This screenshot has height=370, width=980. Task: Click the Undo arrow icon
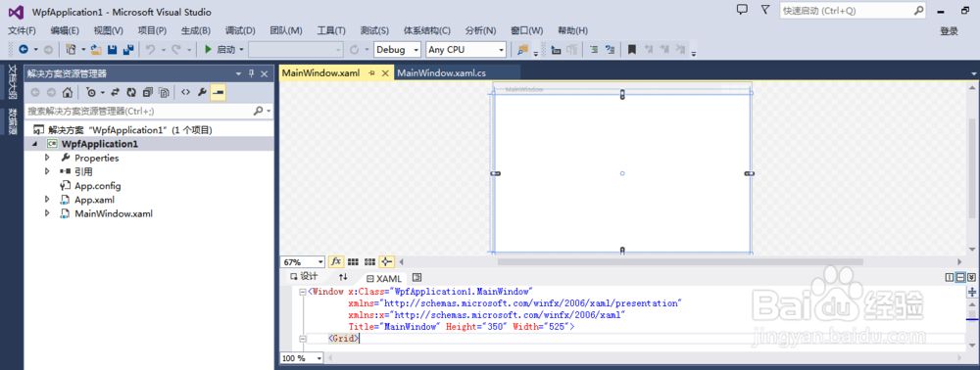tap(150, 49)
